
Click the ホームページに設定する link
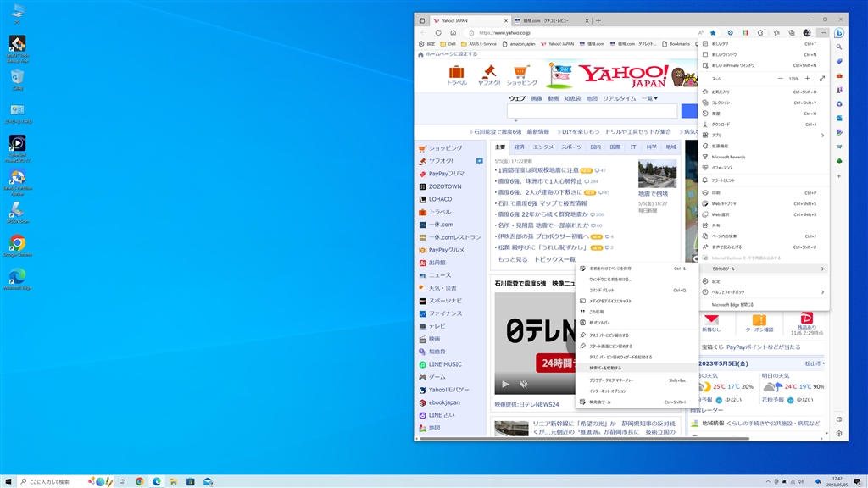pyautogui.click(x=451, y=54)
